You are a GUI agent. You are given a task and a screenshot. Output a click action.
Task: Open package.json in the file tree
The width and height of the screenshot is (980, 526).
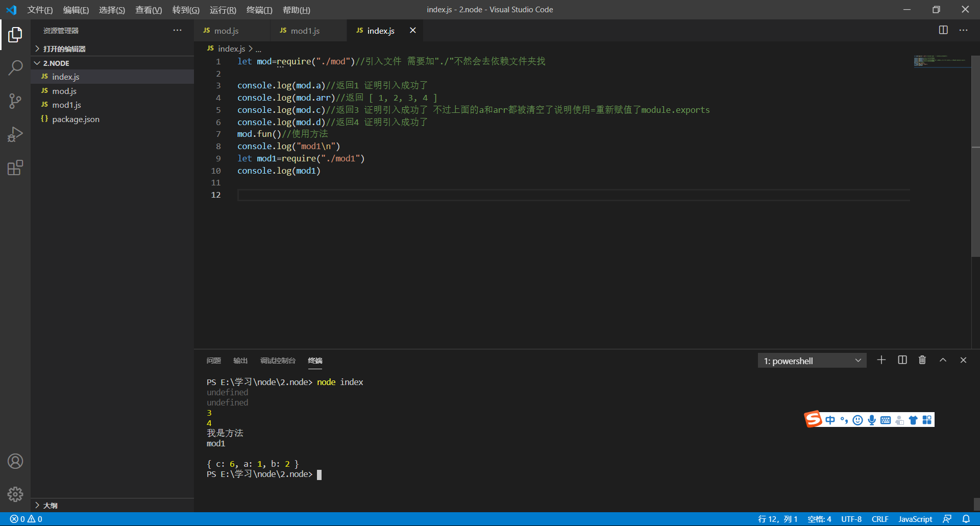point(112,119)
